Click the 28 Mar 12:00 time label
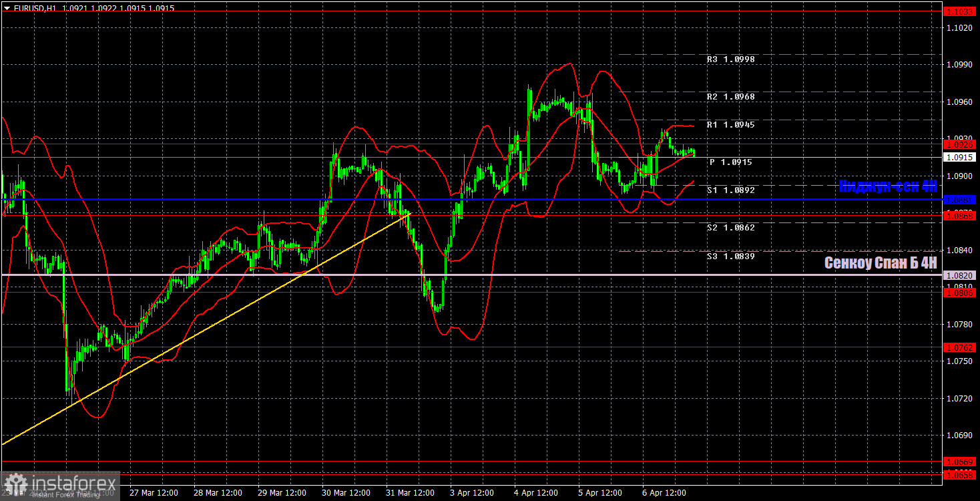This screenshot has width=980, height=501. (217, 493)
